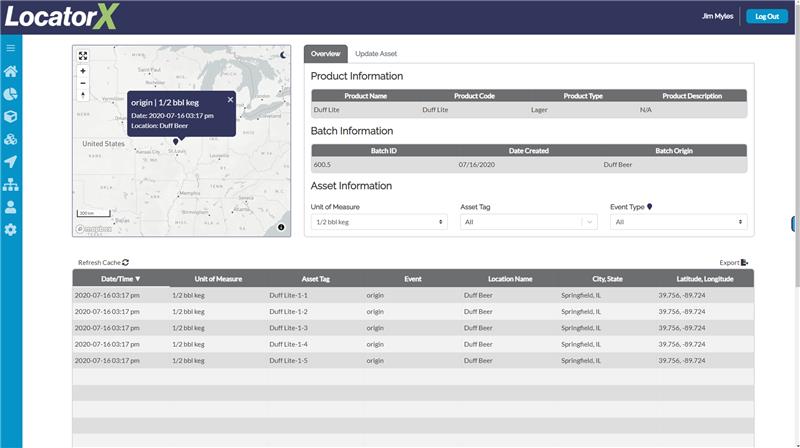Click the Unit of Measure column header
This screenshot has width=800, height=448.
[x=218, y=279]
